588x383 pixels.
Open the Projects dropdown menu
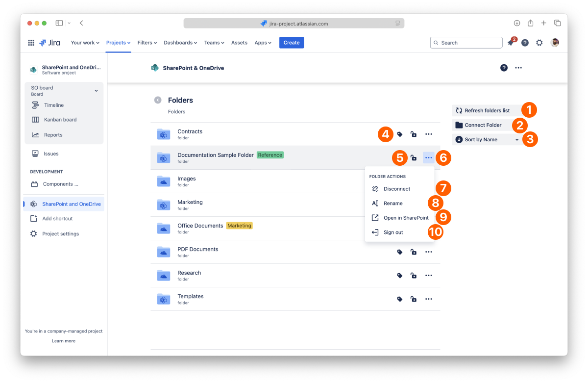coord(118,43)
